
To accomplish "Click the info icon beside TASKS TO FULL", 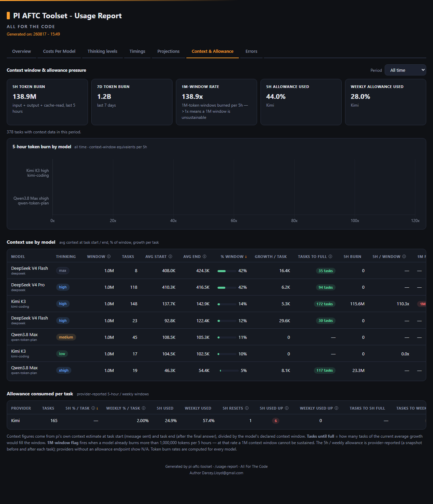I will pos(330,257).
